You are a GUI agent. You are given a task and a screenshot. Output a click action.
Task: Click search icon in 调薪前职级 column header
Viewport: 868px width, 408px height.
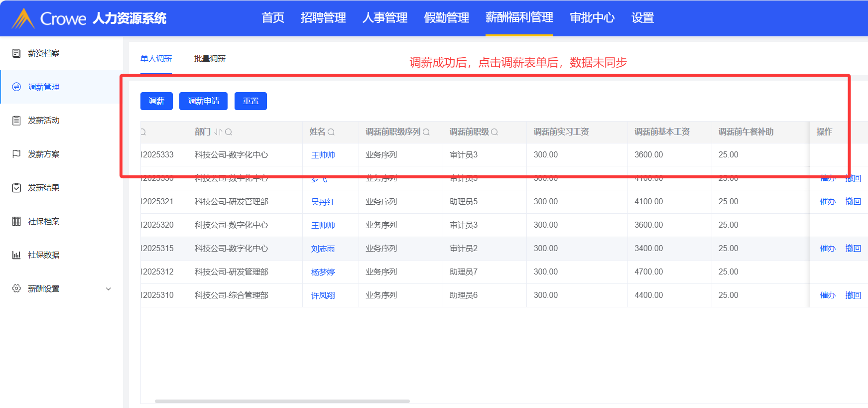coord(495,132)
